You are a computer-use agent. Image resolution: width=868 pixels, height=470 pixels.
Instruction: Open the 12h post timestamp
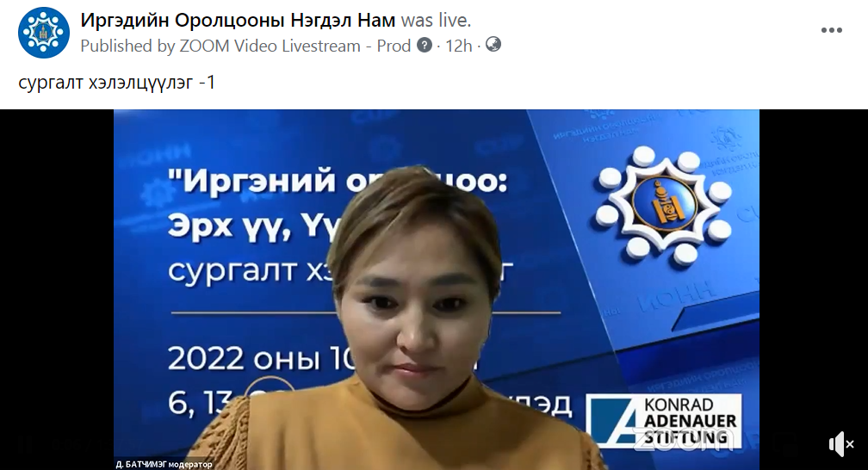coord(459,46)
